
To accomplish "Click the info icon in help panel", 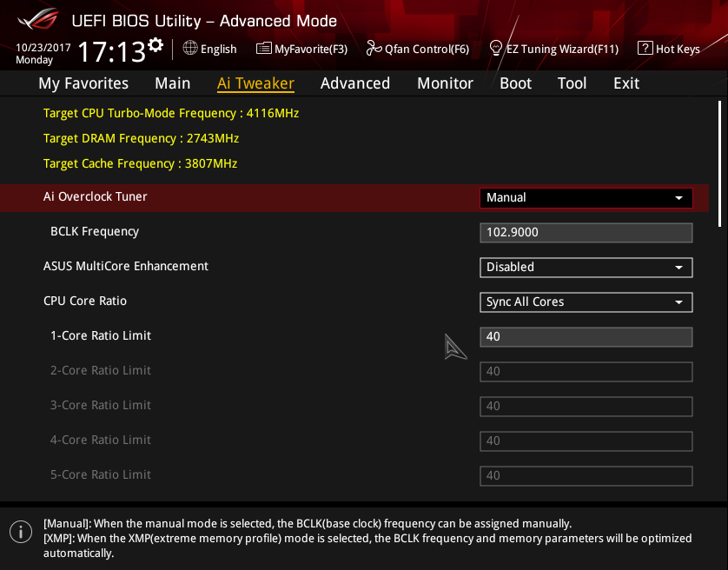I will [x=21, y=532].
